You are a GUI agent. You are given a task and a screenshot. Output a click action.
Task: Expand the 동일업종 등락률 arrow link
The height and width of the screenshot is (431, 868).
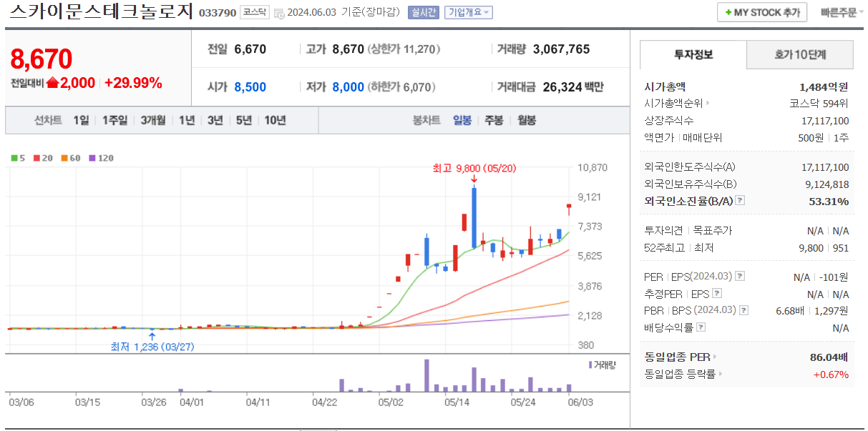tap(720, 374)
